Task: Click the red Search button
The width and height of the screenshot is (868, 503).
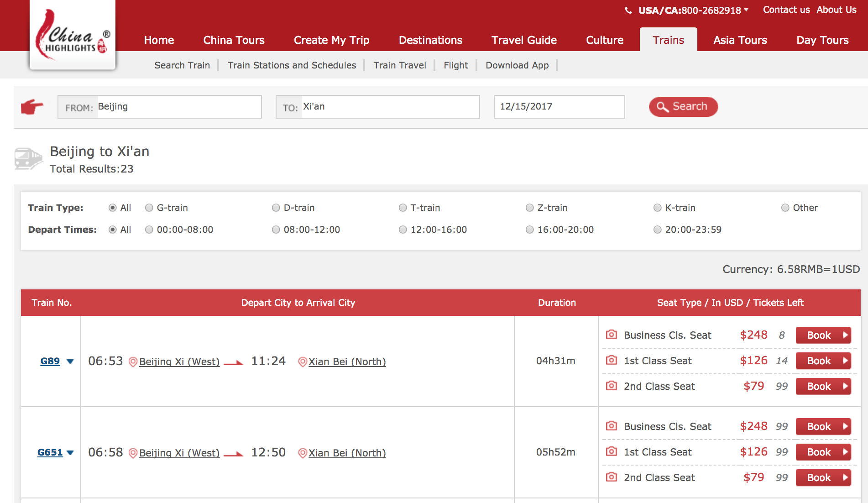Action: pos(683,107)
